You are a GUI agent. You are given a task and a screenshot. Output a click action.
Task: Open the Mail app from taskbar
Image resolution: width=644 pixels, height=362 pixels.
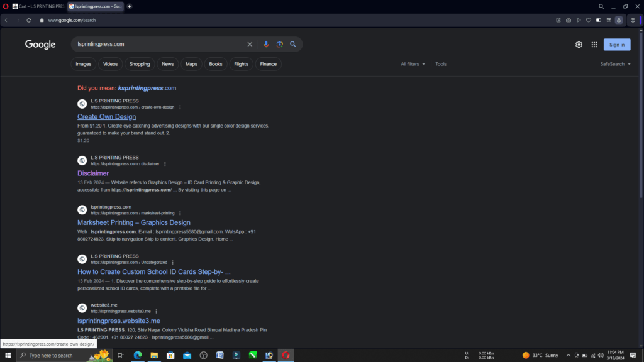click(x=187, y=356)
